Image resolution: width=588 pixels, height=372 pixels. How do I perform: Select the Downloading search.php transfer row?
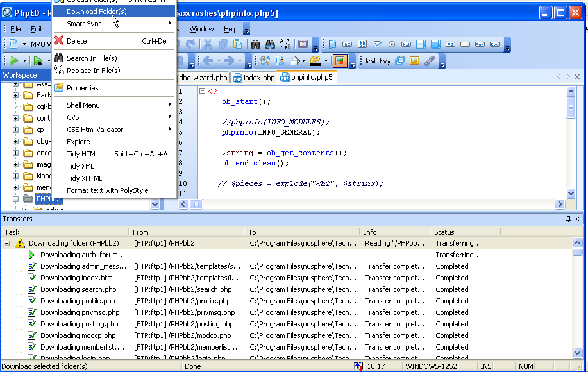click(x=287, y=289)
